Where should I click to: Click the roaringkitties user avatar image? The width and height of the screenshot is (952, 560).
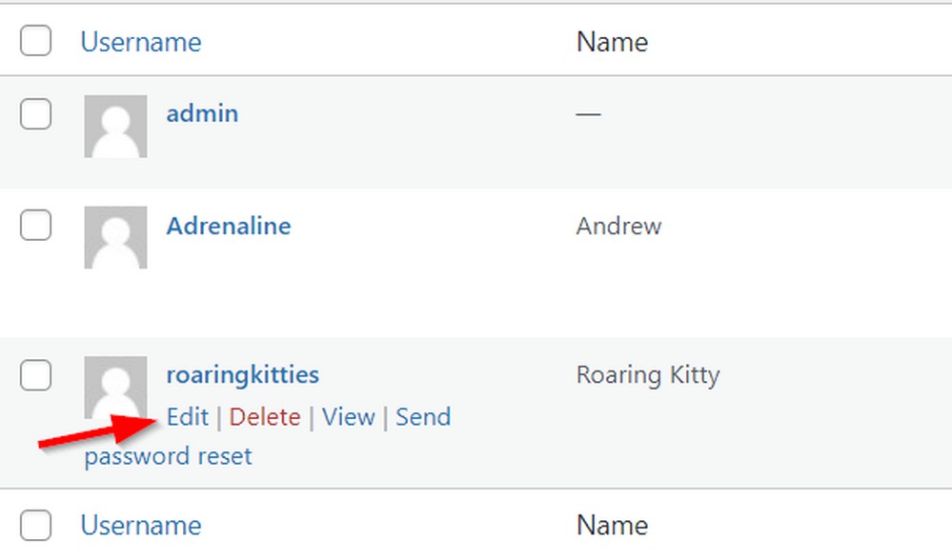point(115,387)
